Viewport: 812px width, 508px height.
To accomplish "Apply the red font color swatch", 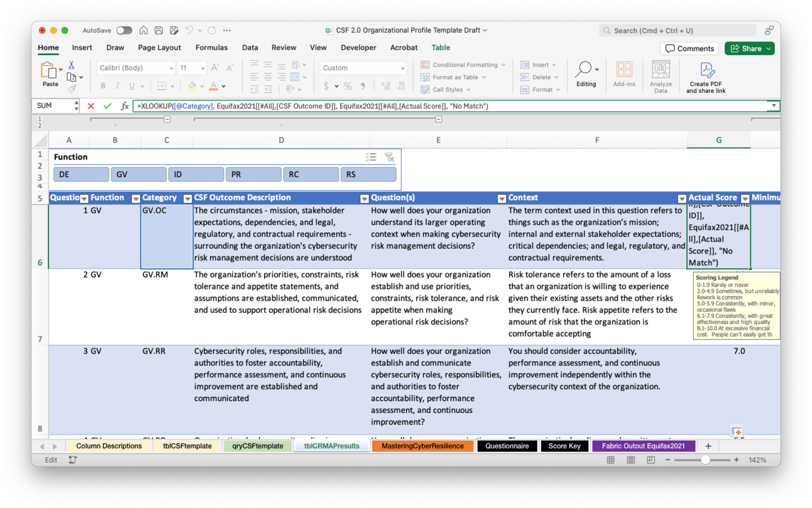I will [214, 86].
